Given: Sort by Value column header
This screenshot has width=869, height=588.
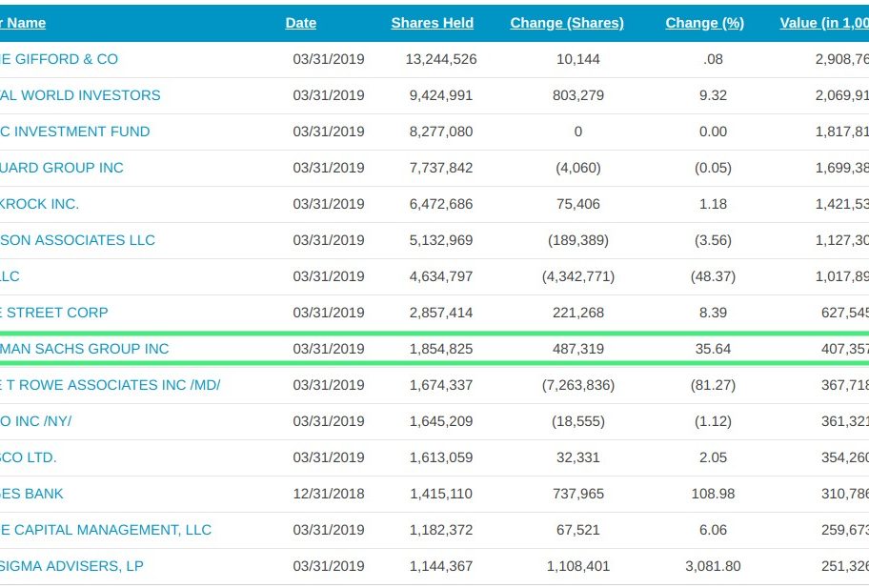Looking at the screenshot, I should click(824, 23).
